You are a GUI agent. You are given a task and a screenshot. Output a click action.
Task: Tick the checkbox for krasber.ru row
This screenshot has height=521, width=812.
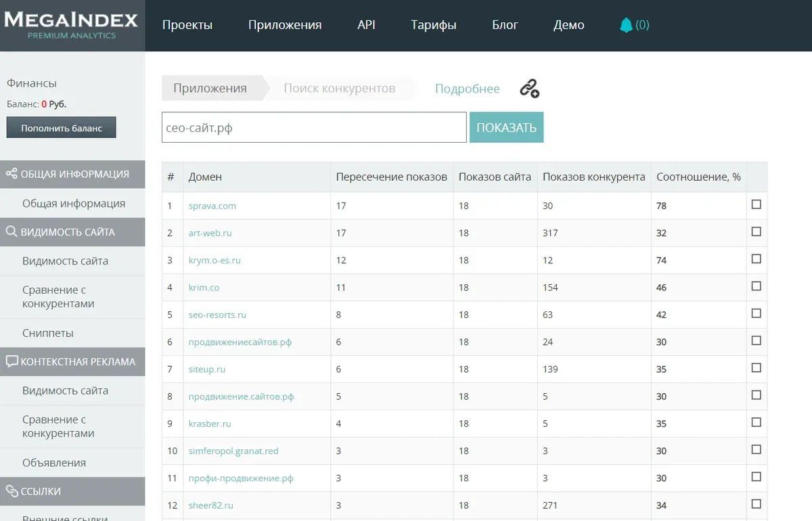coord(757,422)
